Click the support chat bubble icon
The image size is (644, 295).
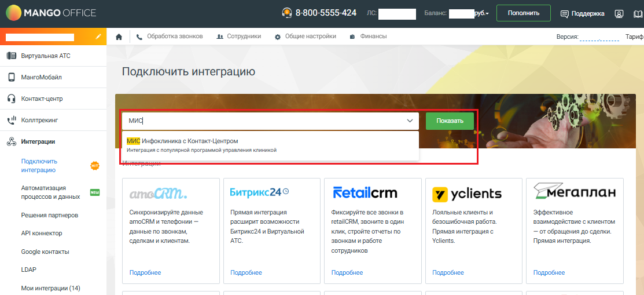[565, 13]
